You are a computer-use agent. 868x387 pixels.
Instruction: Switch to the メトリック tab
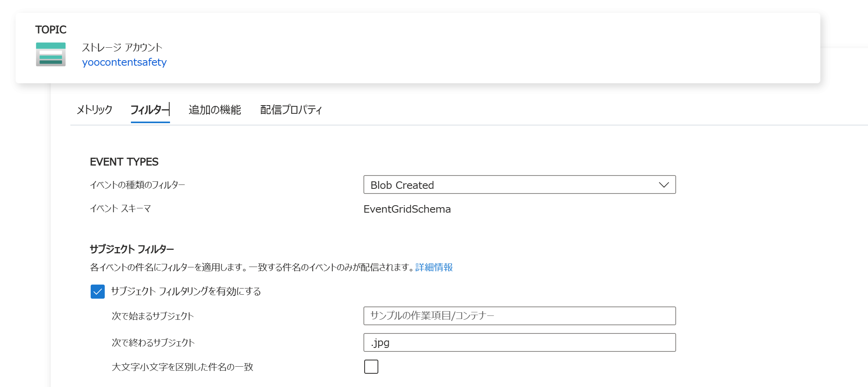94,110
